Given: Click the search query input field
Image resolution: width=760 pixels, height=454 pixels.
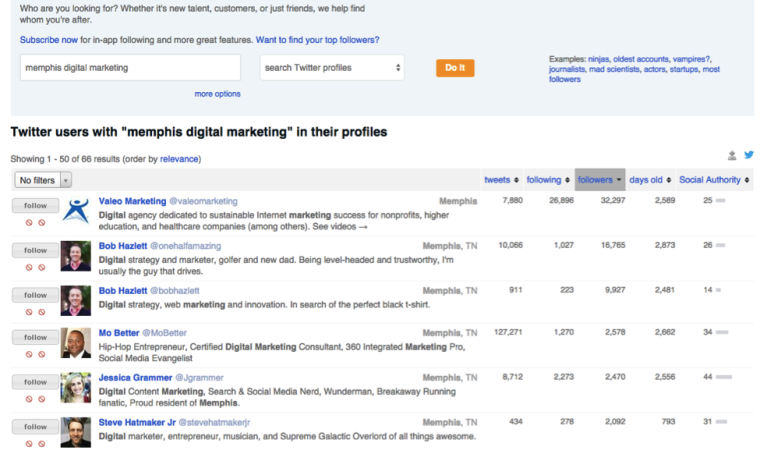Looking at the screenshot, I should [130, 67].
